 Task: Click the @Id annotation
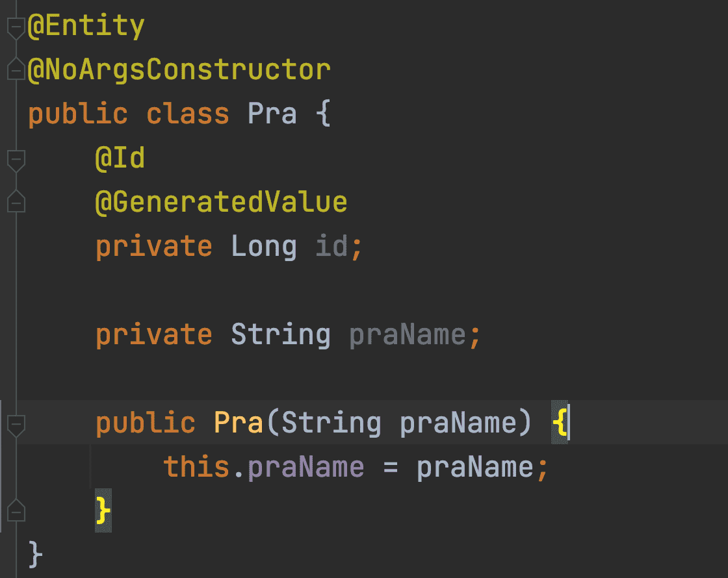[120, 158]
